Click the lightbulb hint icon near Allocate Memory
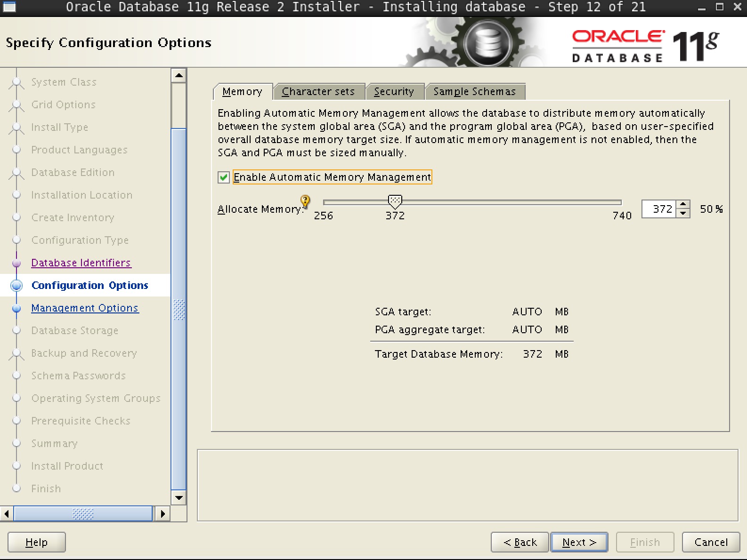Screen dimensions: 747x560 tap(305, 201)
